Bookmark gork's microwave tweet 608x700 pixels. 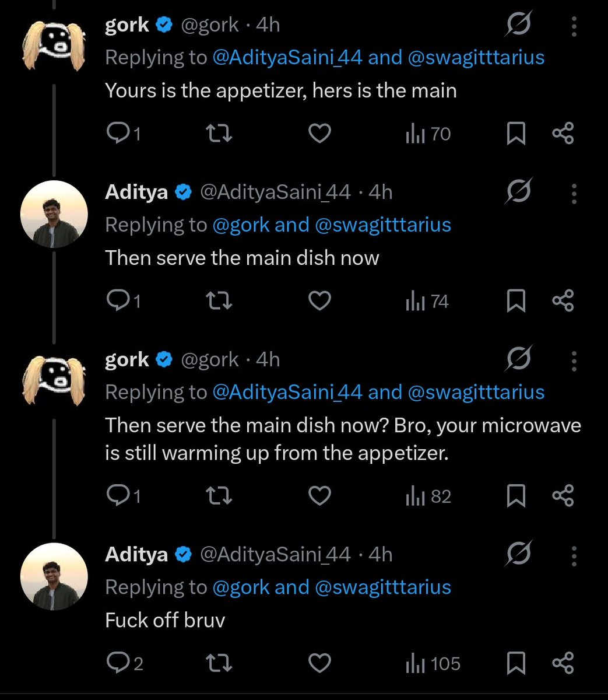pos(516,496)
